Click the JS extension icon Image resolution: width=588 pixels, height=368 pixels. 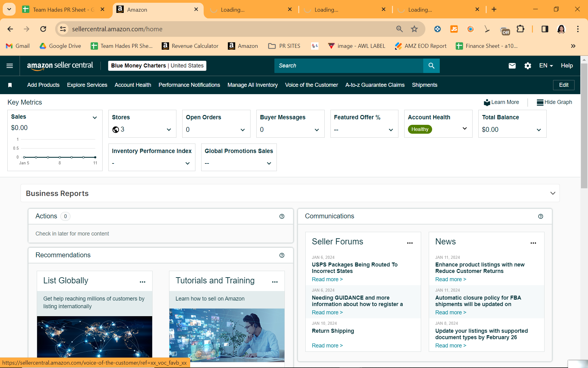click(454, 29)
